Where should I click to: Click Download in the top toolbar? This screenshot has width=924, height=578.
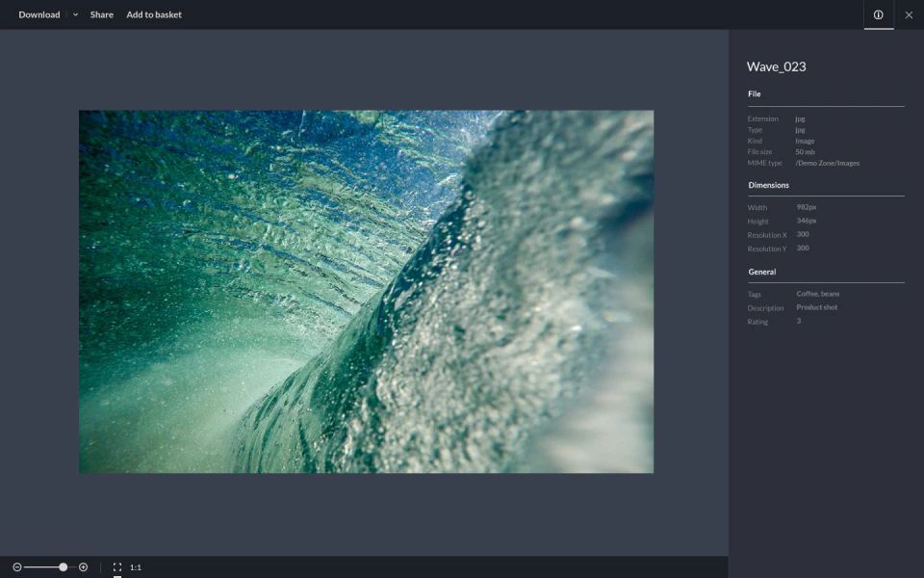38,14
